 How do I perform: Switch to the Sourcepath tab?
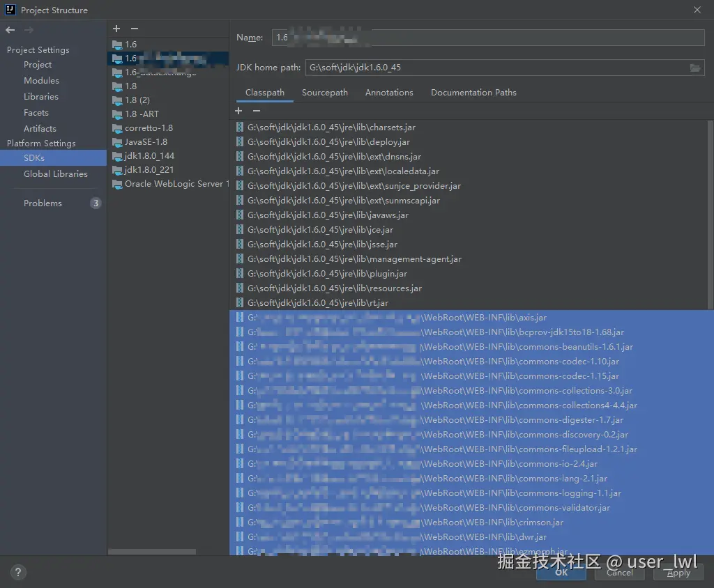325,93
